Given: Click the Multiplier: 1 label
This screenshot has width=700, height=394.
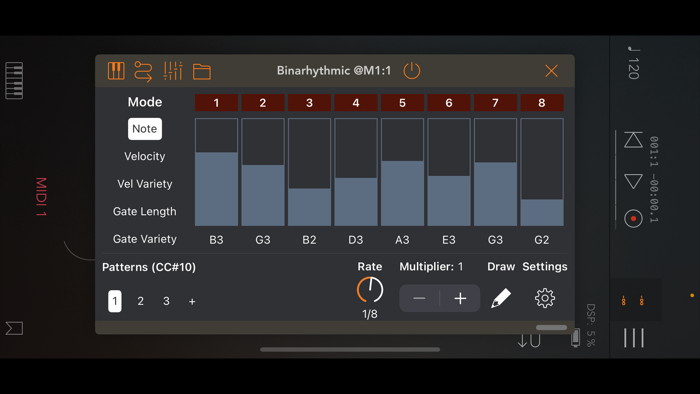Looking at the screenshot, I should pyautogui.click(x=431, y=267).
